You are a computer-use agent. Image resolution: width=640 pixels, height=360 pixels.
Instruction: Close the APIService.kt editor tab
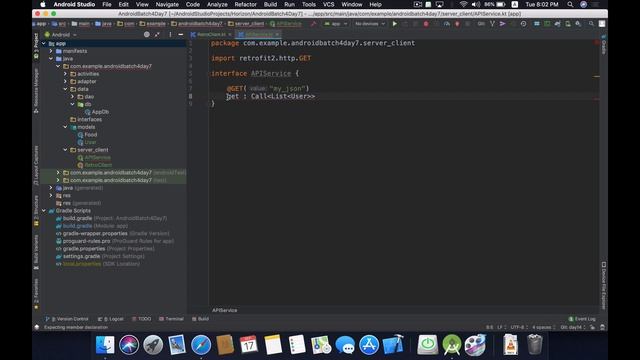277,35
